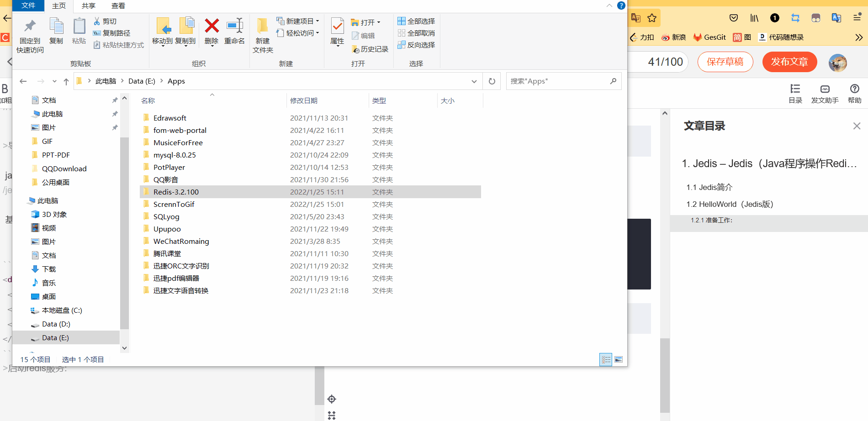Screen dimensions: 868x421
Task: Click the user avatar in browser
Action: click(x=838, y=63)
